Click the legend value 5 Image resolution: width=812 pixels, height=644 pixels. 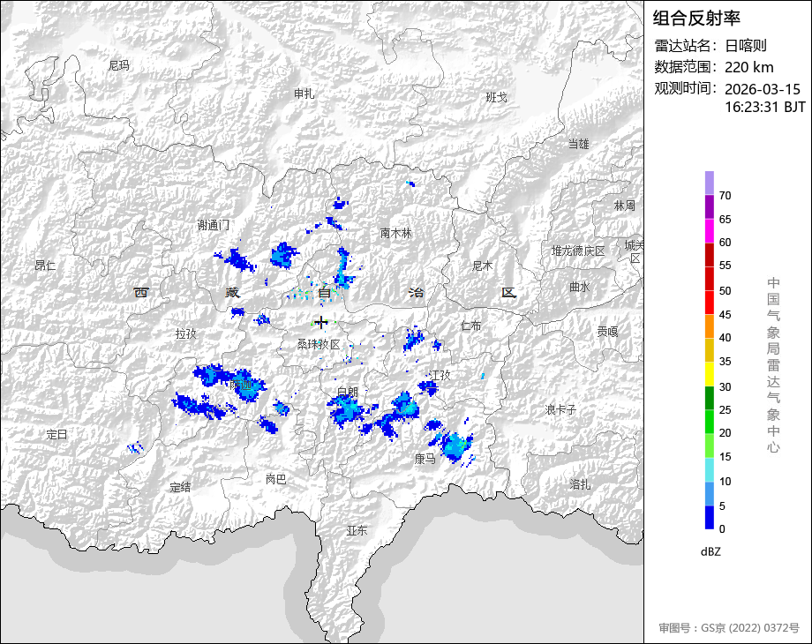point(722,506)
